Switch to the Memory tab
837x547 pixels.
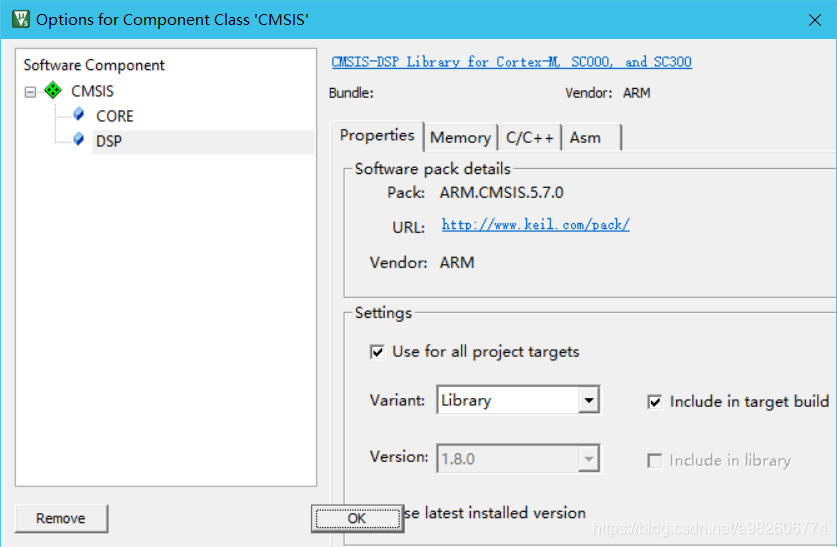[x=461, y=138]
